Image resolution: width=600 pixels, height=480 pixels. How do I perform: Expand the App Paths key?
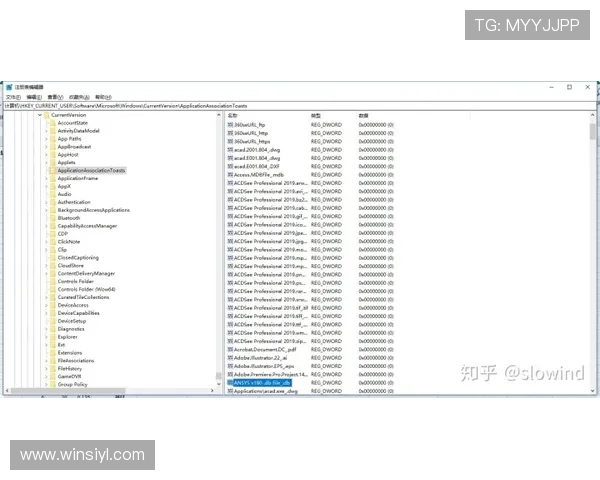point(46,139)
